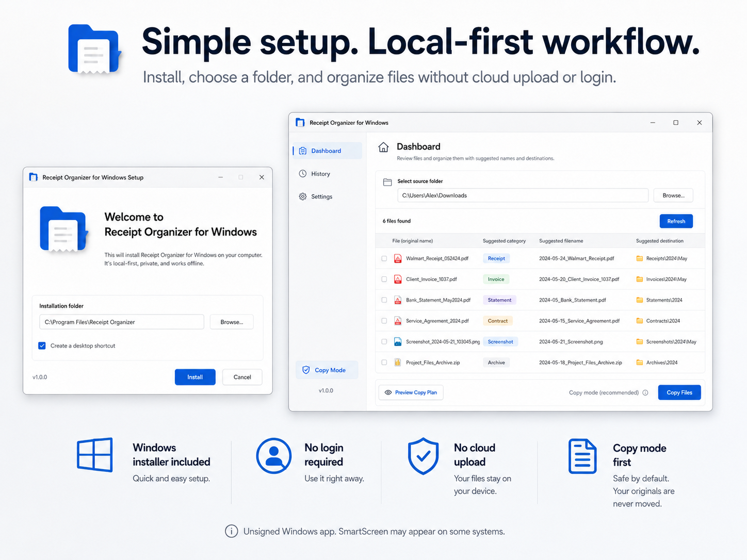Image resolution: width=747 pixels, height=560 pixels.
Task: Click the info icon beside the Unsigned Windows app note
Action: pyautogui.click(x=232, y=531)
